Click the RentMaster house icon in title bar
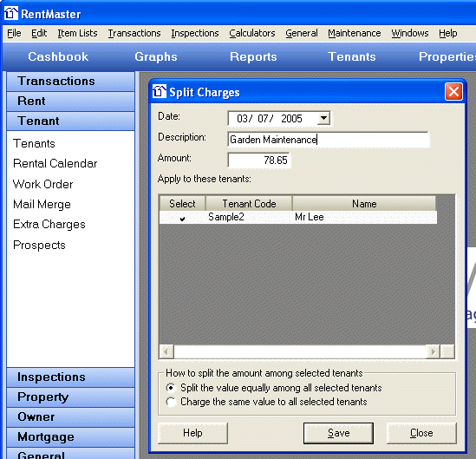The height and width of the screenshot is (459, 476). [11, 13]
